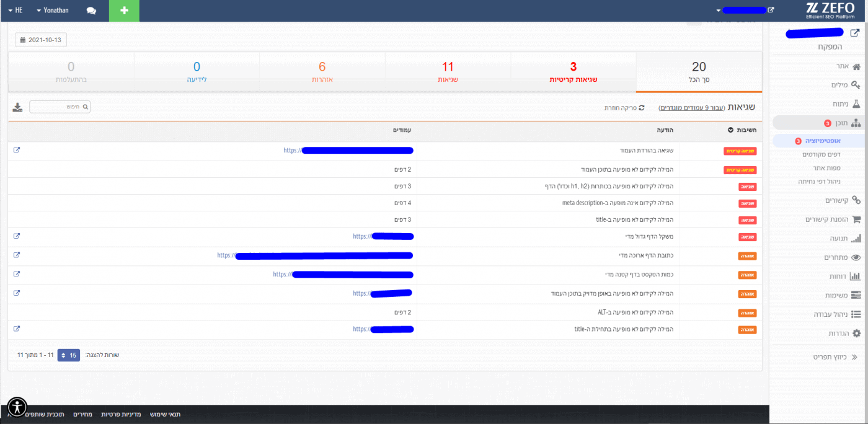The height and width of the screenshot is (424, 868).
Task: Change rows-to-display selector showing 15
Action: (68, 355)
